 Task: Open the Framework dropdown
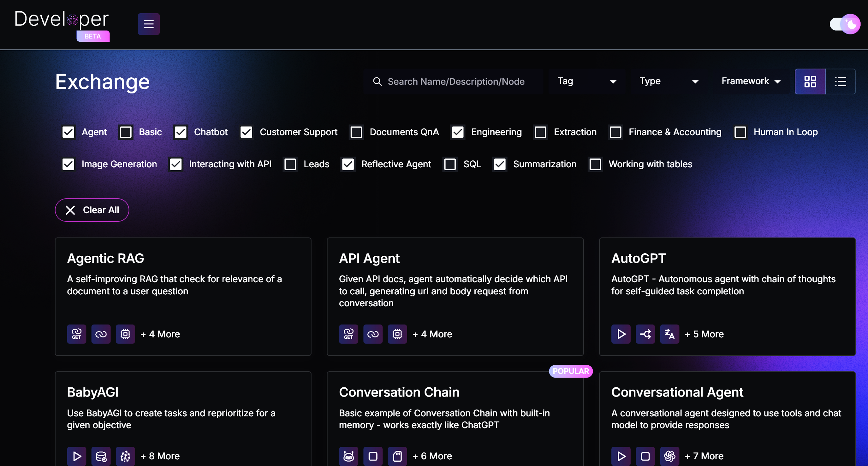point(750,81)
